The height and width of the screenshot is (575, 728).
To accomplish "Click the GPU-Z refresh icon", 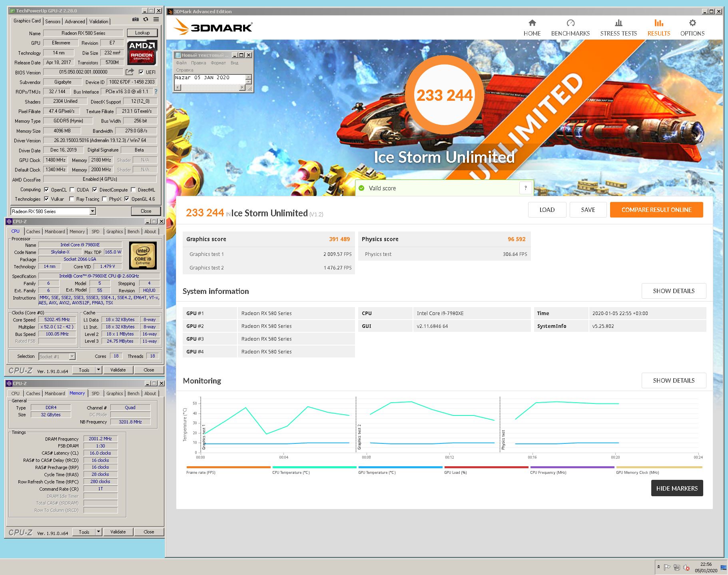I will (146, 19).
